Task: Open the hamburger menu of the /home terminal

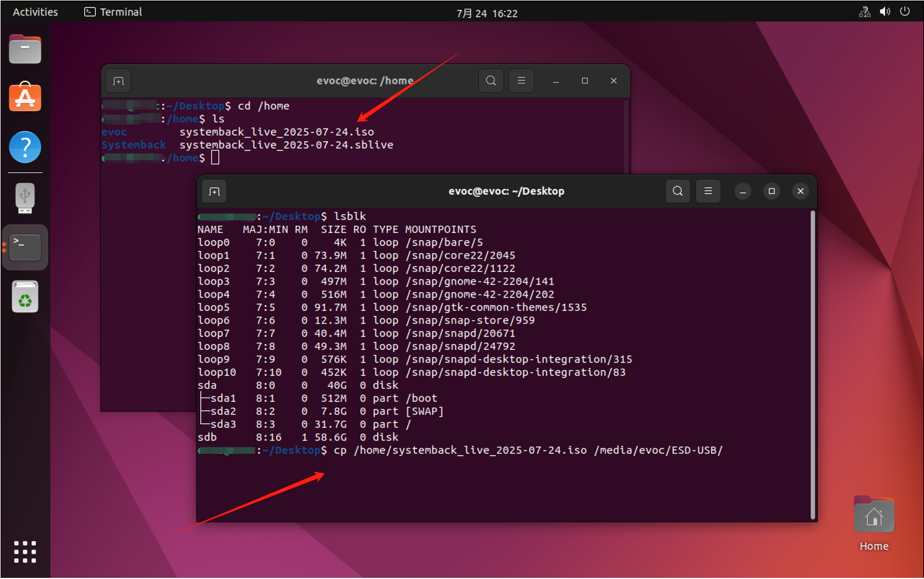Action: (521, 81)
